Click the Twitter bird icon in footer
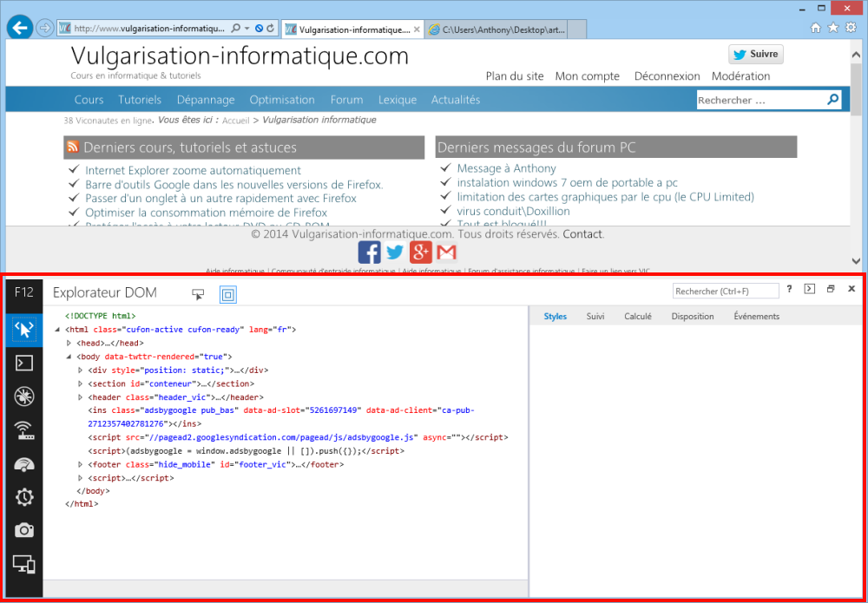The width and height of the screenshot is (868, 603). click(395, 252)
